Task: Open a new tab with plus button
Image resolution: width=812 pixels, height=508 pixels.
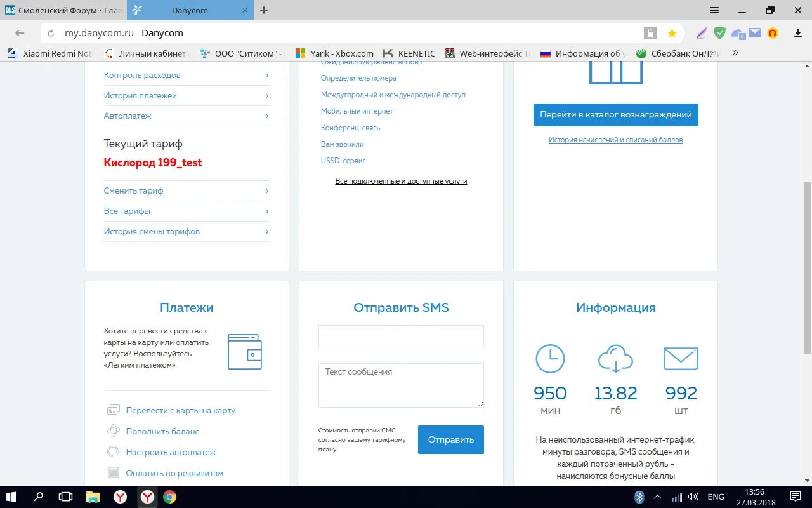Action: coord(264,10)
